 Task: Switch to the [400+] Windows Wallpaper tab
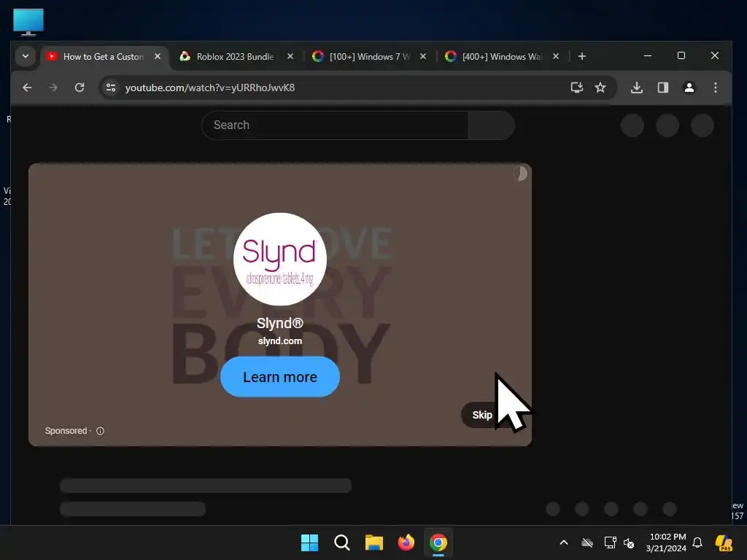[x=502, y=57]
